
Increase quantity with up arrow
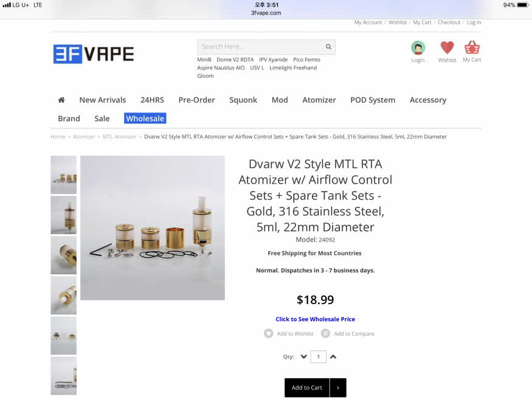(x=333, y=357)
